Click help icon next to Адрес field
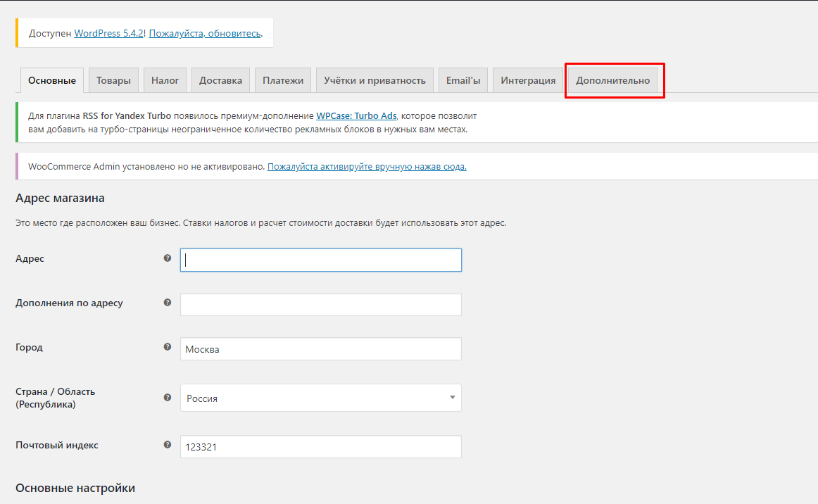818x504 pixels. click(168, 258)
